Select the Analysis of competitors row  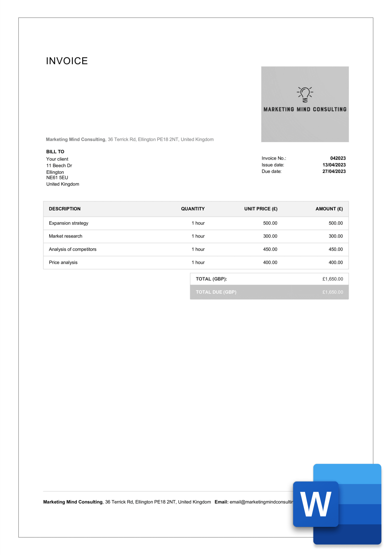pyautogui.click(x=73, y=249)
